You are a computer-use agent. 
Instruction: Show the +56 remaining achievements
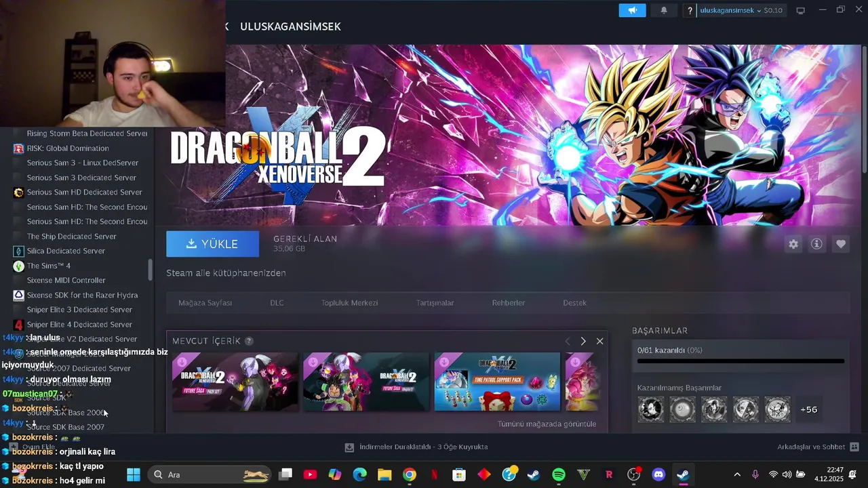pos(808,409)
